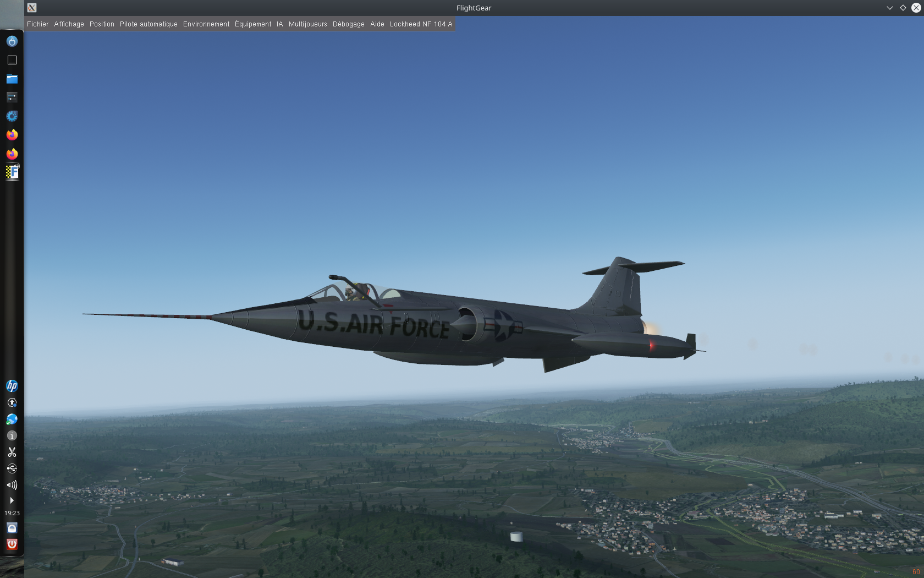The height and width of the screenshot is (578, 924).
Task: Click the red frame rate counter 60
Action: 916,572
